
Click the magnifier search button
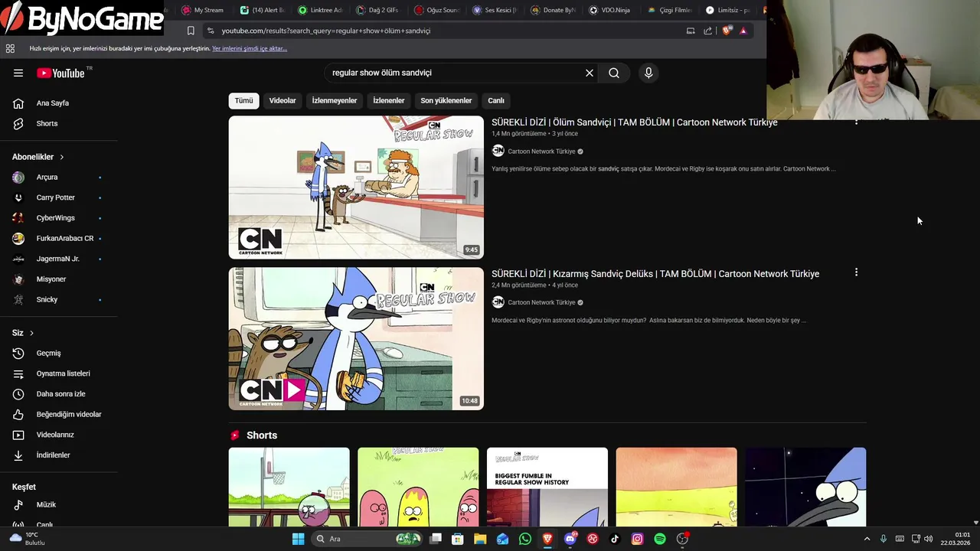[614, 73]
